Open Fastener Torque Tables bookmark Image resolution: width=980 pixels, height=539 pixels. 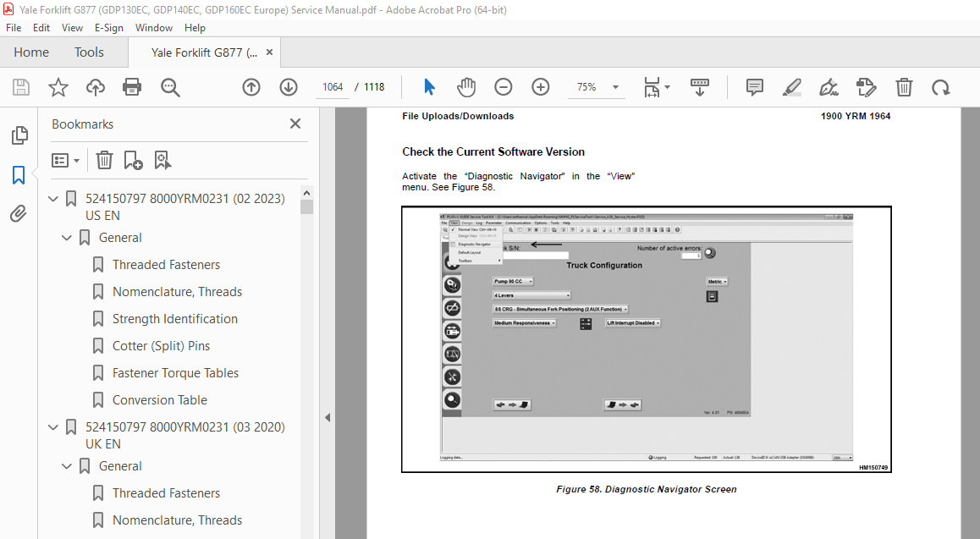click(176, 373)
